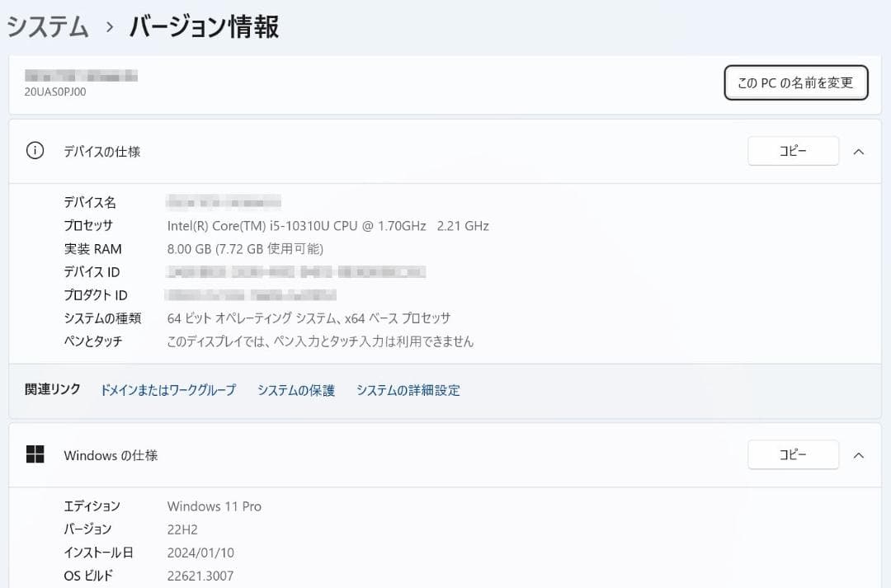Click the info icon beside デバイスの仕様

coord(34,151)
